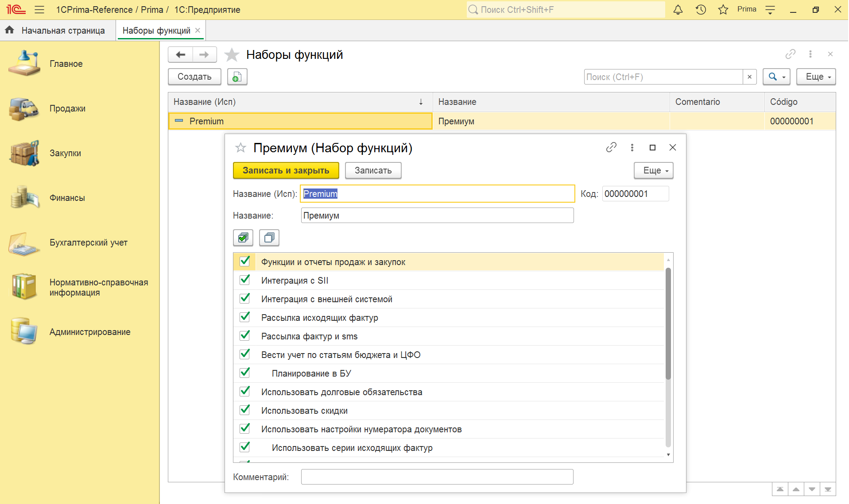Viewport: 849px width, 504px height.
Task: Click the Комментарий input field
Action: coord(437,477)
